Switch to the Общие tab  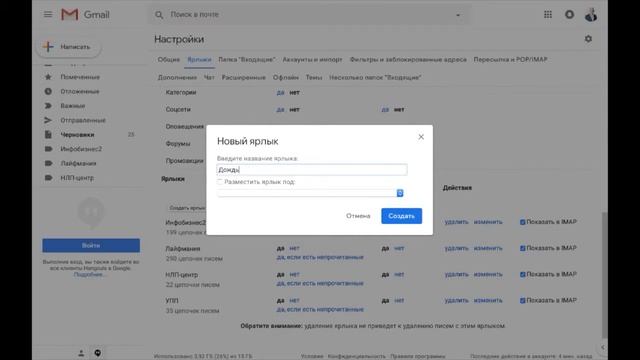click(169, 60)
